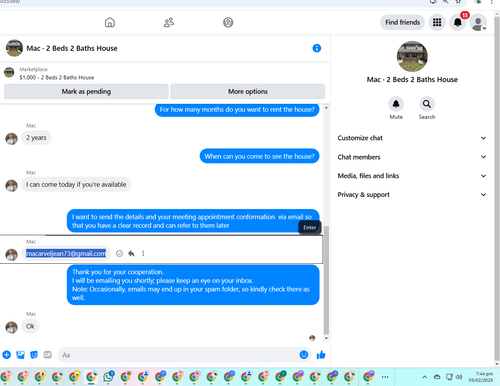Open the network icon in system tray
500x386 pixels.
coord(449,377)
